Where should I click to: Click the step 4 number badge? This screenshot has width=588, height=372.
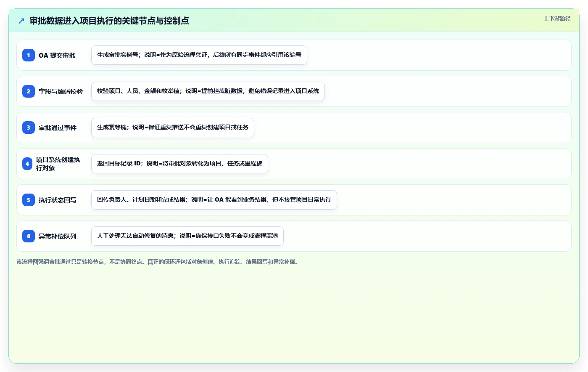pos(27,164)
